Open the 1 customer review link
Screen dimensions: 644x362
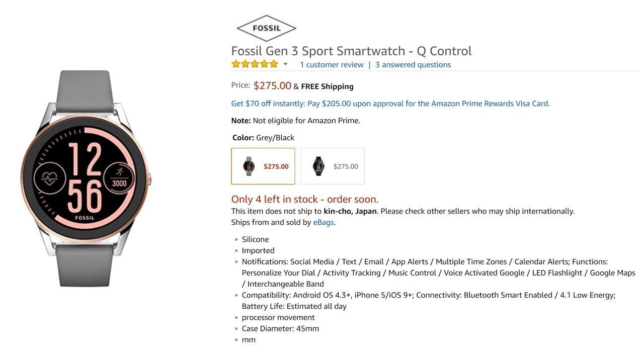point(332,64)
